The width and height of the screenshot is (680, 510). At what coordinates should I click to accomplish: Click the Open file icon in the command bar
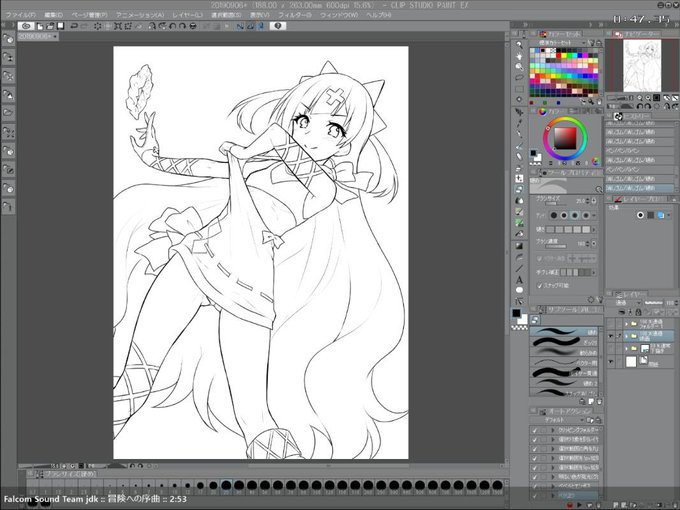click(50, 26)
